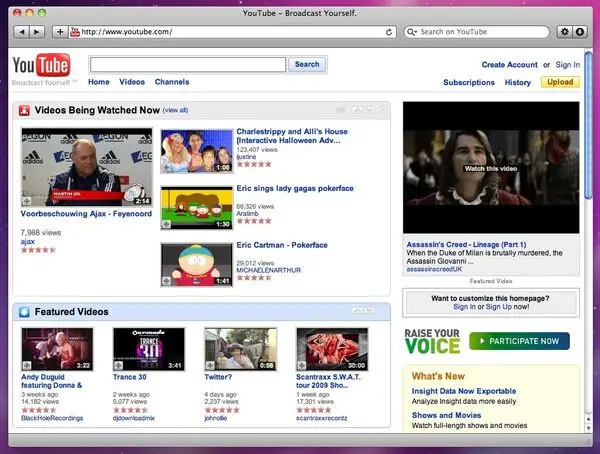
Task: Click Sign Up in the customize homepage box
Action: click(x=499, y=307)
